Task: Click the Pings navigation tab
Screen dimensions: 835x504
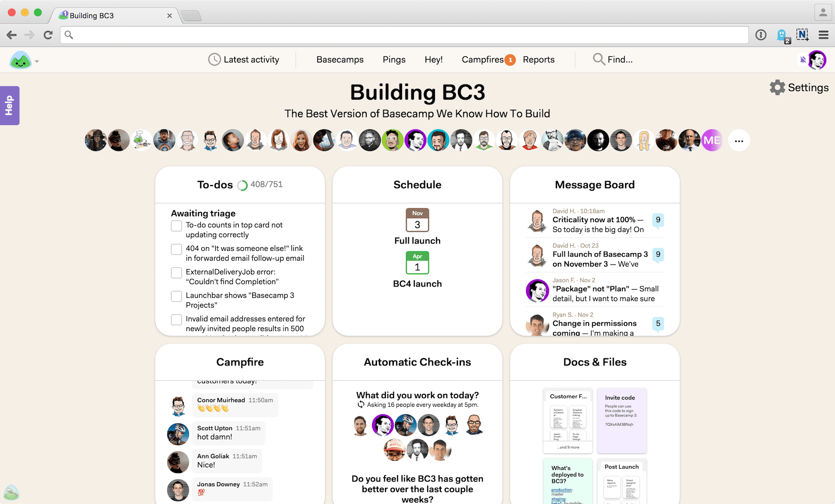Action: click(x=394, y=59)
